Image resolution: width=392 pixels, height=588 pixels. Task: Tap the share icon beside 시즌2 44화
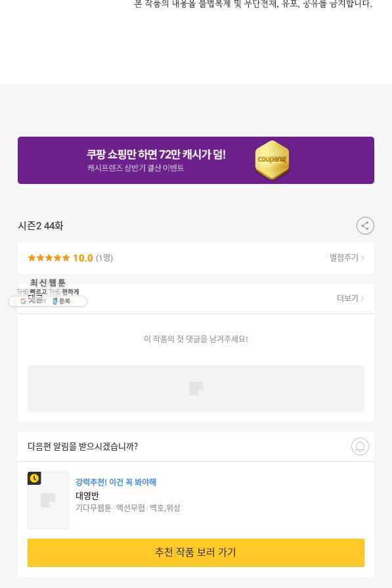tap(365, 226)
